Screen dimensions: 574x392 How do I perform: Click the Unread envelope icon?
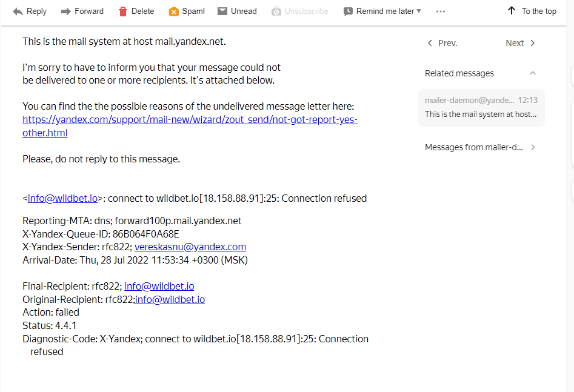point(222,12)
